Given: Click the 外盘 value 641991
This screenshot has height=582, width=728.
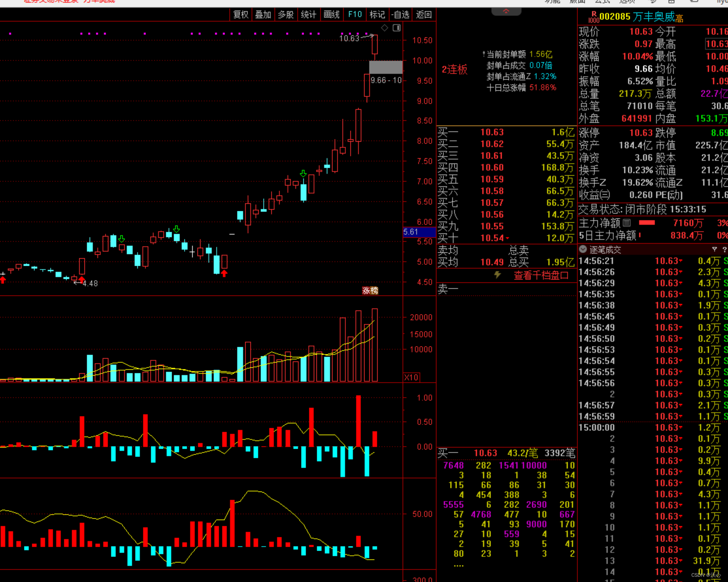Looking at the screenshot, I should pyautogui.click(x=637, y=118).
